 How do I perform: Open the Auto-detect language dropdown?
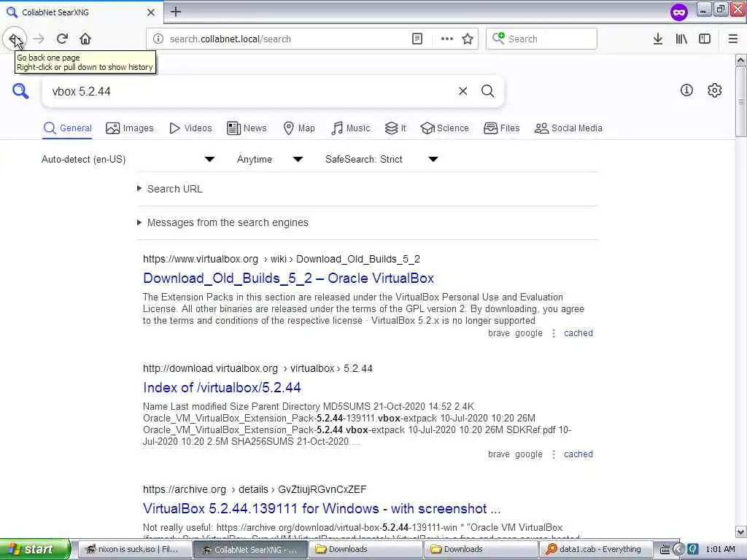(x=128, y=159)
